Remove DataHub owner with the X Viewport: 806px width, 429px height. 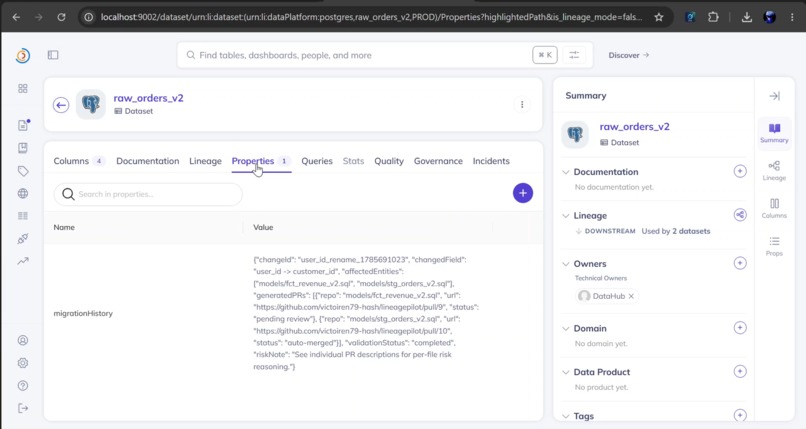tap(631, 296)
